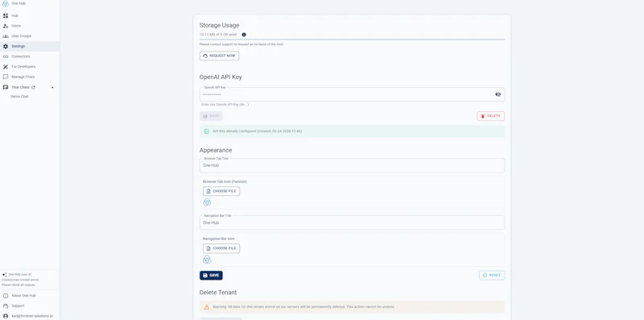
Task: Choose file for Browser Tab Icon favicon
Action: (221, 191)
